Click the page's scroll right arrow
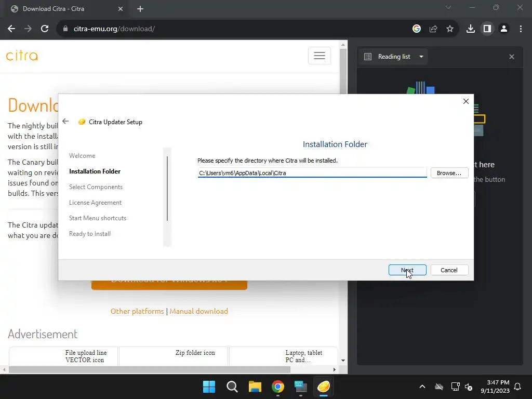This screenshot has width=532, height=399. [x=335, y=369]
